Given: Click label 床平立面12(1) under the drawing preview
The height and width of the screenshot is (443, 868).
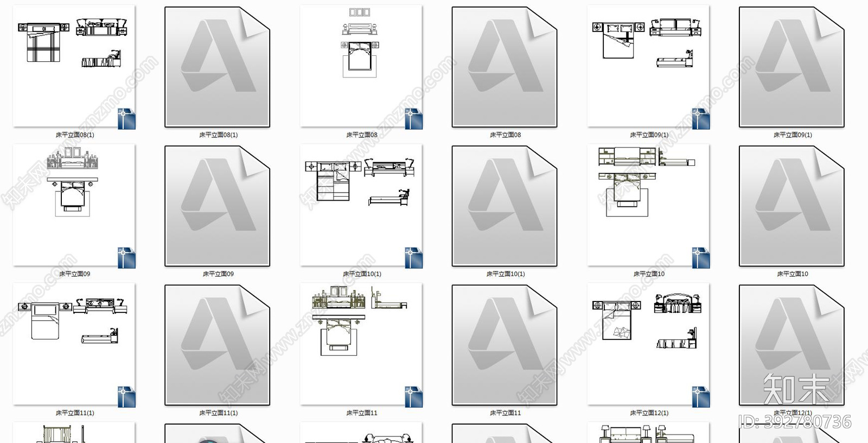Looking at the screenshot, I should click(x=649, y=413).
